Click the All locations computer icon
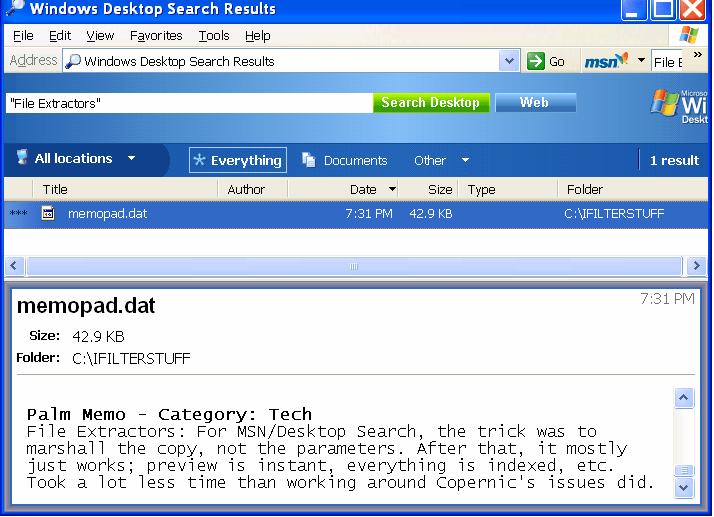The image size is (714, 517). [x=21, y=157]
